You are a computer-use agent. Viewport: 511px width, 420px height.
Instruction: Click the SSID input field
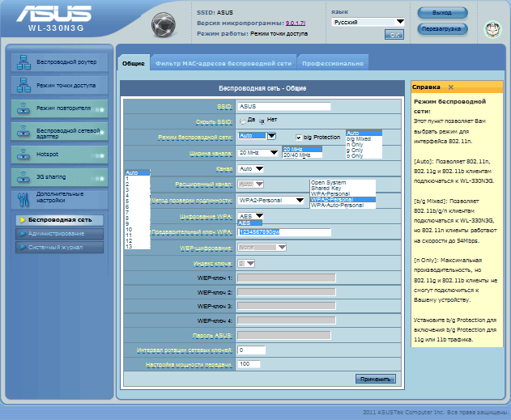click(x=285, y=106)
